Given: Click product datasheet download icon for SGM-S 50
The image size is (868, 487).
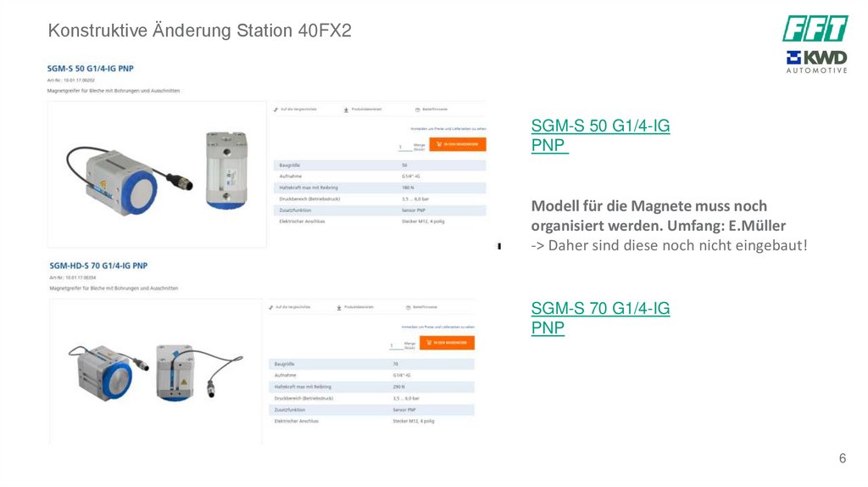Looking at the screenshot, I should coord(347,109).
